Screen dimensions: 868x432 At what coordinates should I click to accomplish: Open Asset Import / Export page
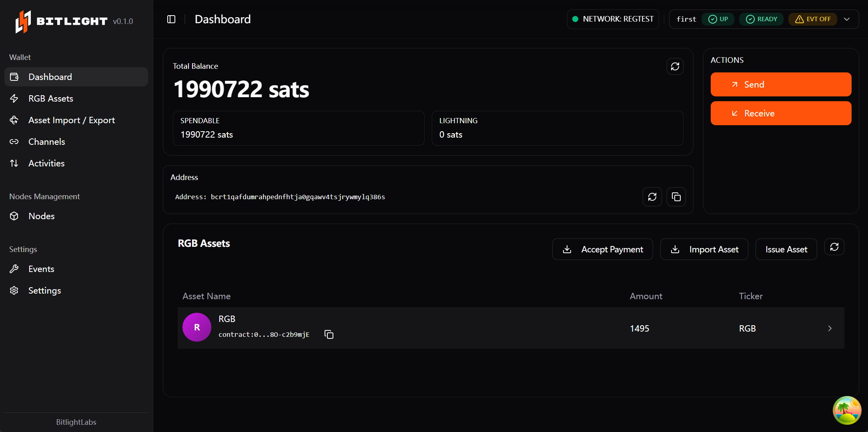pos(72,120)
